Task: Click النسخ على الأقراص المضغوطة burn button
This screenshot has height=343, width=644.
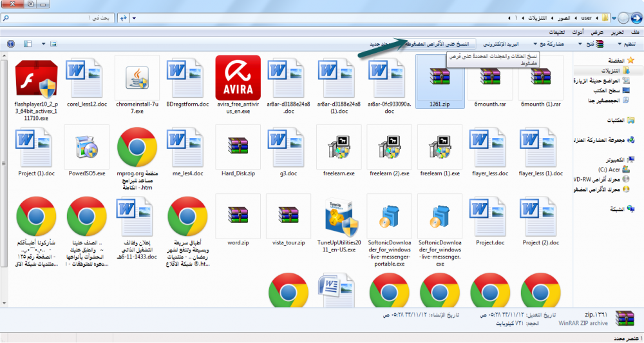Action: [x=441, y=44]
